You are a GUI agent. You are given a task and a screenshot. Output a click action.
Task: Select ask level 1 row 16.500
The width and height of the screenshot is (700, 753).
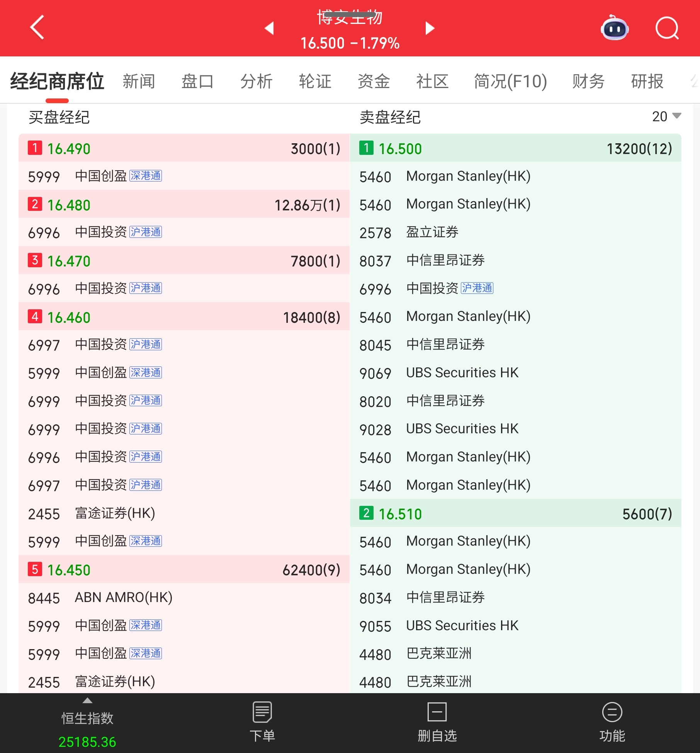click(x=516, y=148)
